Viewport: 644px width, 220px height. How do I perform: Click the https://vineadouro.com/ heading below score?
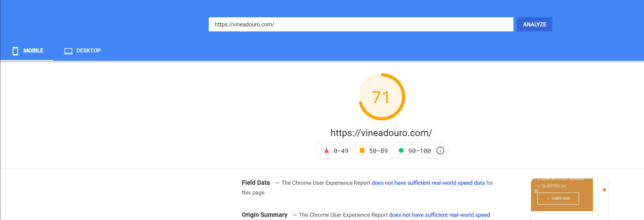click(x=381, y=133)
